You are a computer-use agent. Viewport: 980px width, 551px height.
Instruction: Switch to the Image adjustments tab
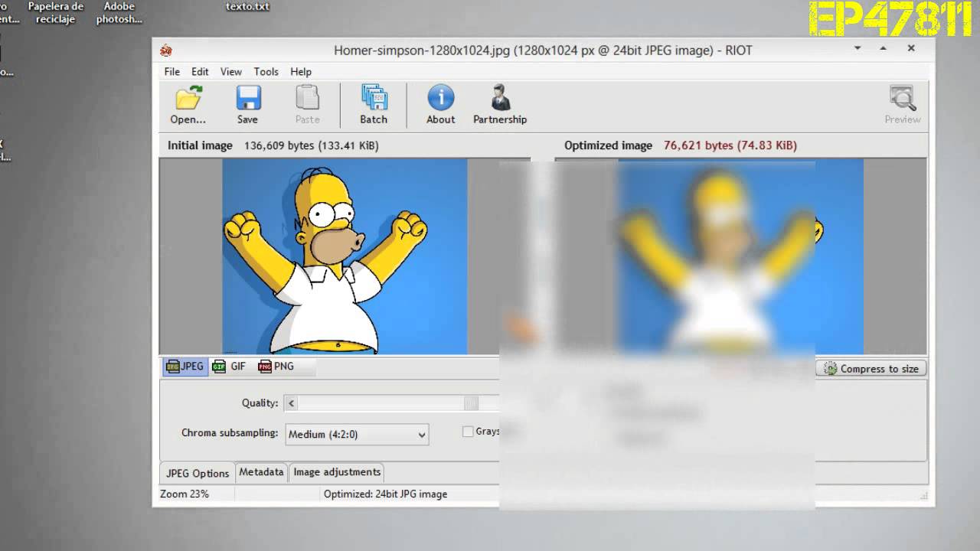tap(337, 472)
